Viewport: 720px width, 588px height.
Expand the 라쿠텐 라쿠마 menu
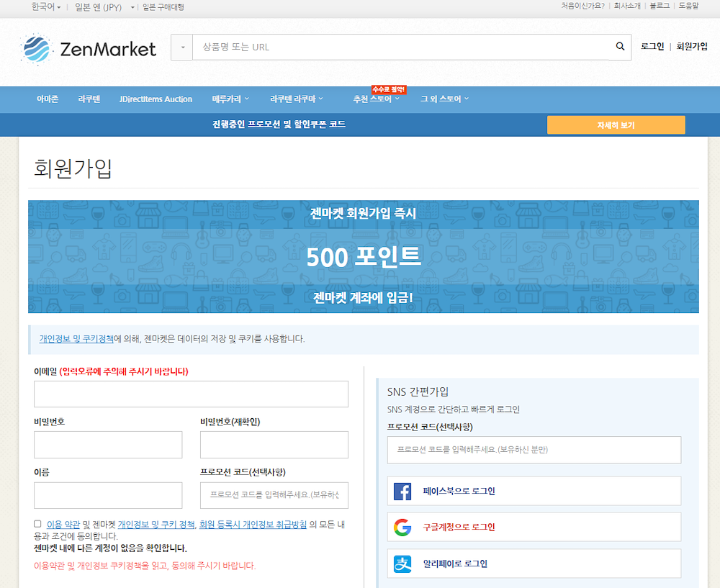pyautogui.click(x=296, y=99)
